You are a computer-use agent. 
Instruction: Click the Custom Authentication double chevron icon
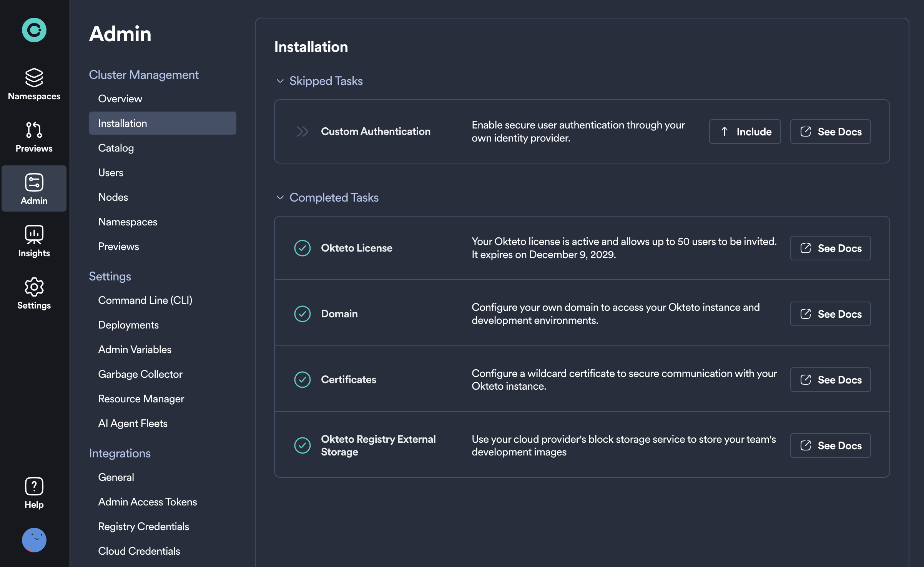[302, 132]
